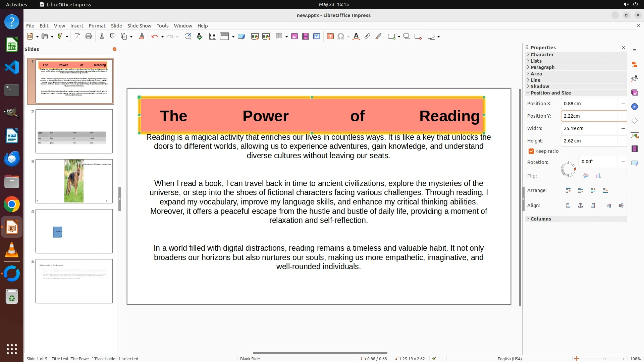
Task: Insert a Chart using toolbar icon
Action: [317, 37]
